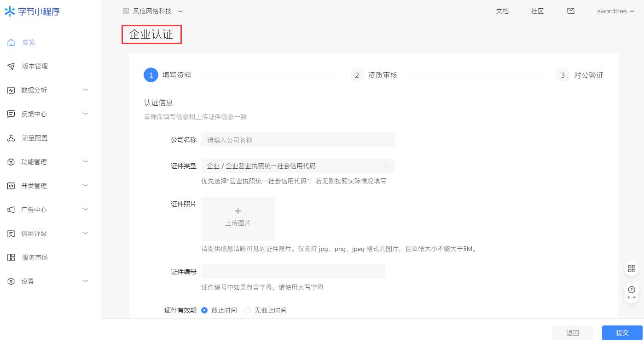Select the 截止时间 radio option
644x342 pixels.
point(205,310)
